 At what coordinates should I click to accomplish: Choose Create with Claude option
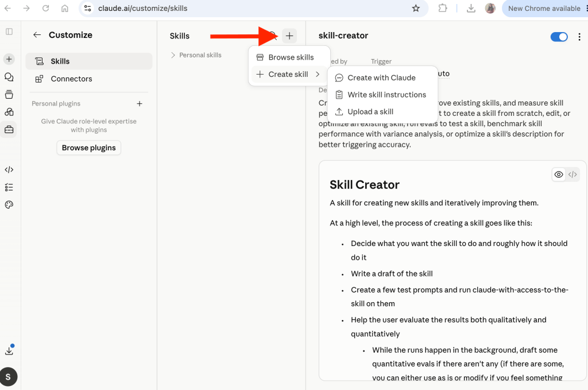pos(382,77)
